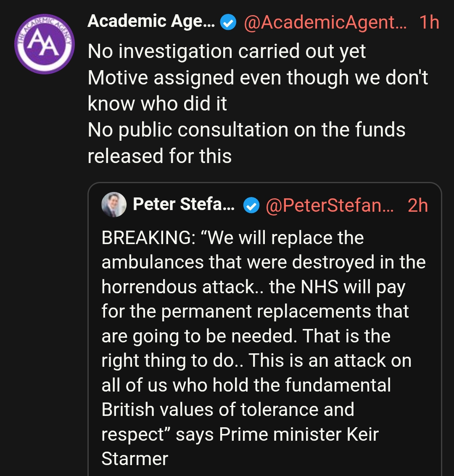Click the word "Starmer" ending the quote
The image size is (454, 476).
coord(135,459)
